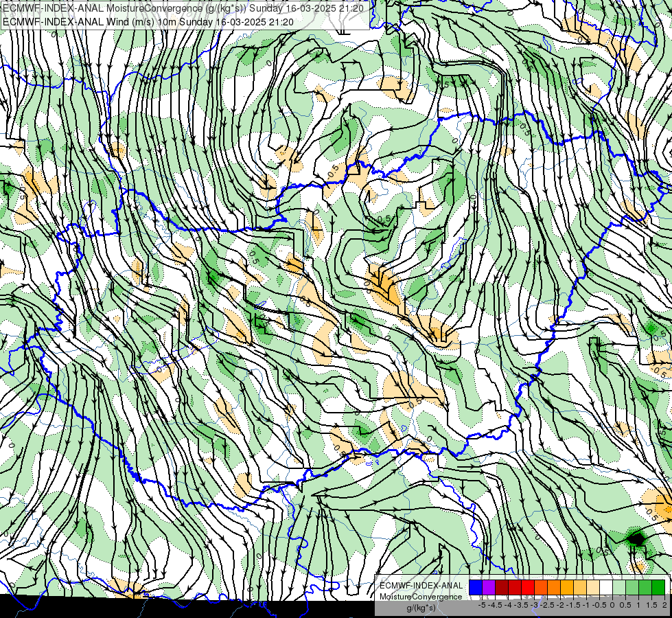The image size is (672, 618).
Task: Click the -4.5 tick label on the scale
Action: (495, 605)
